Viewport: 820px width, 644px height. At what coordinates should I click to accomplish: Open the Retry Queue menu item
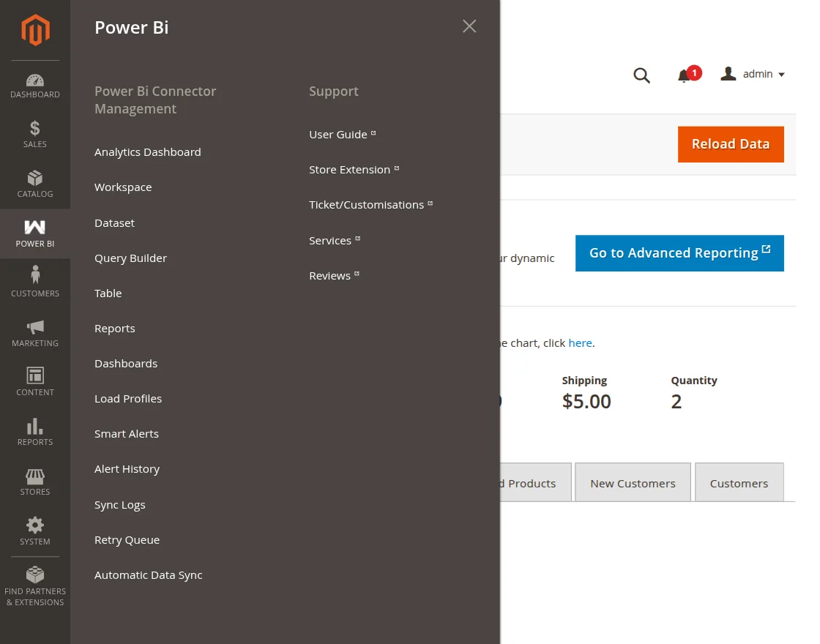tap(127, 540)
